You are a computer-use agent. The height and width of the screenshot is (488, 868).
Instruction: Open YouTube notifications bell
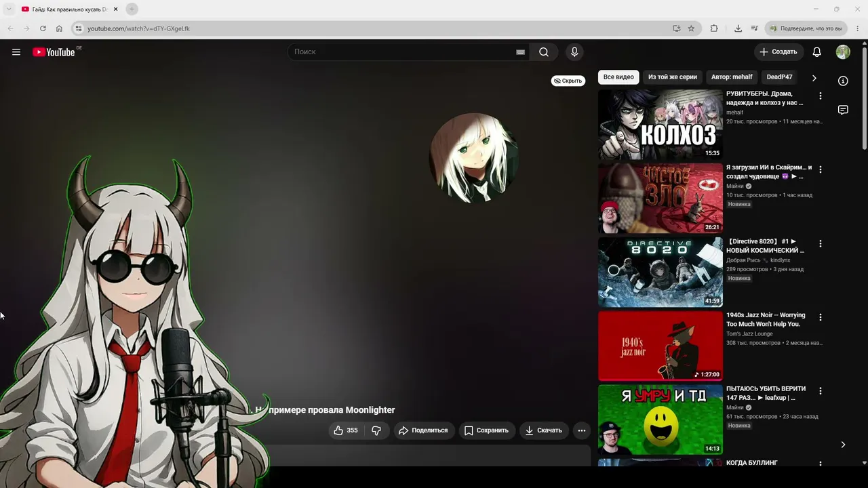tap(816, 52)
